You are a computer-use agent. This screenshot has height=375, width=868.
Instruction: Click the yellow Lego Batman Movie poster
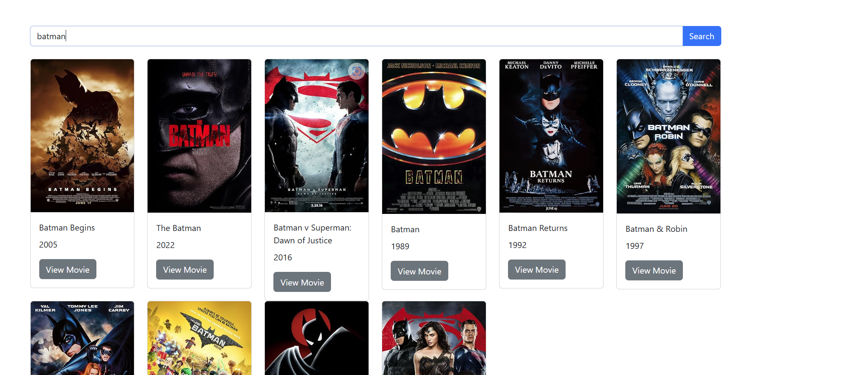tap(199, 338)
